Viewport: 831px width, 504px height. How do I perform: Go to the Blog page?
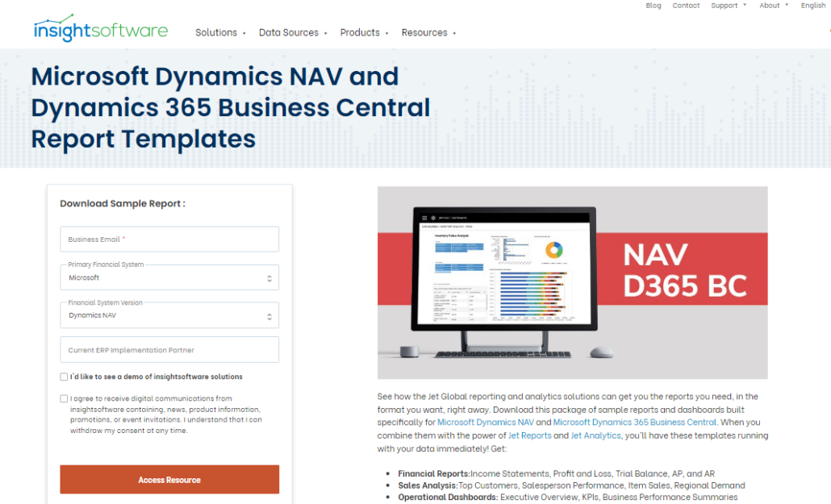[x=654, y=6]
